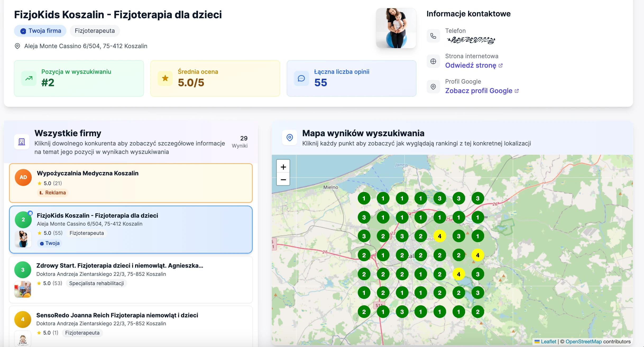Screen dimensions: 644x347
Task: Zoom in using the map plus button
Action: click(x=283, y=167)
